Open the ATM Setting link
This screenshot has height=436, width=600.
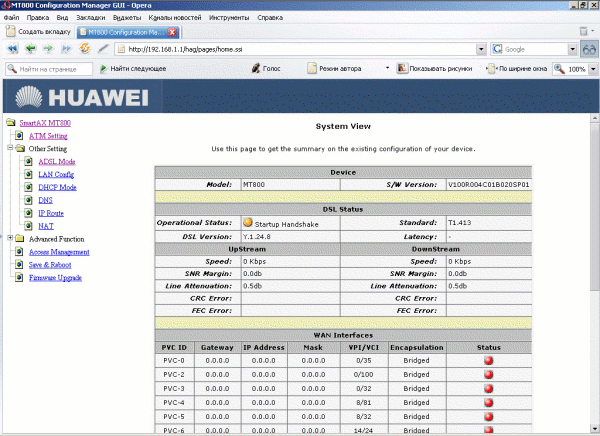48,136
